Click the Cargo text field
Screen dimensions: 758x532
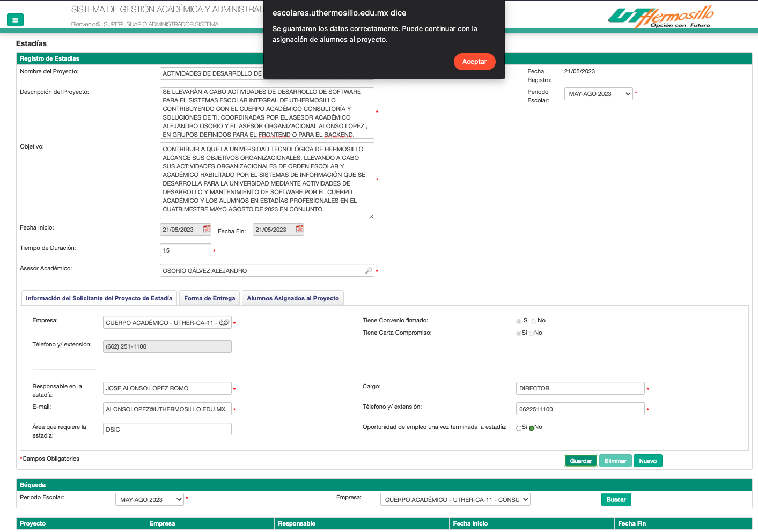(580, 388)
